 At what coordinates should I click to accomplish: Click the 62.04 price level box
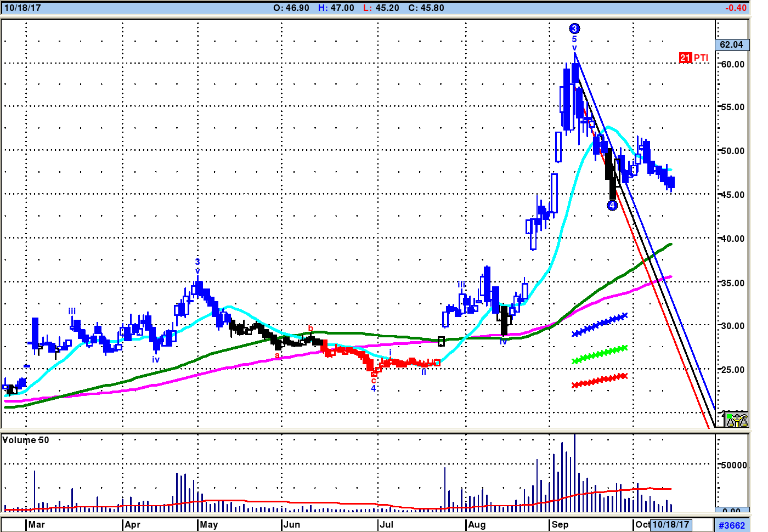pyautogui.click(x=732, y=44)
